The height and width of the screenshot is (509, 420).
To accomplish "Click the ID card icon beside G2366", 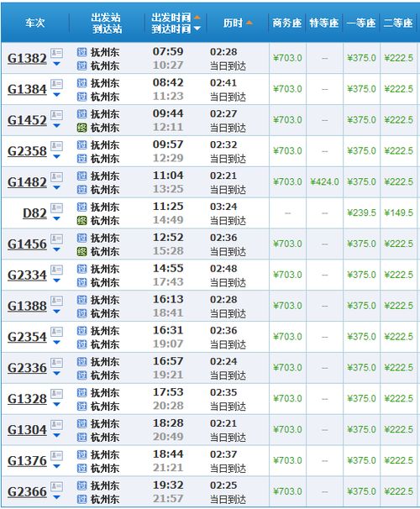I will coord(56,486).
